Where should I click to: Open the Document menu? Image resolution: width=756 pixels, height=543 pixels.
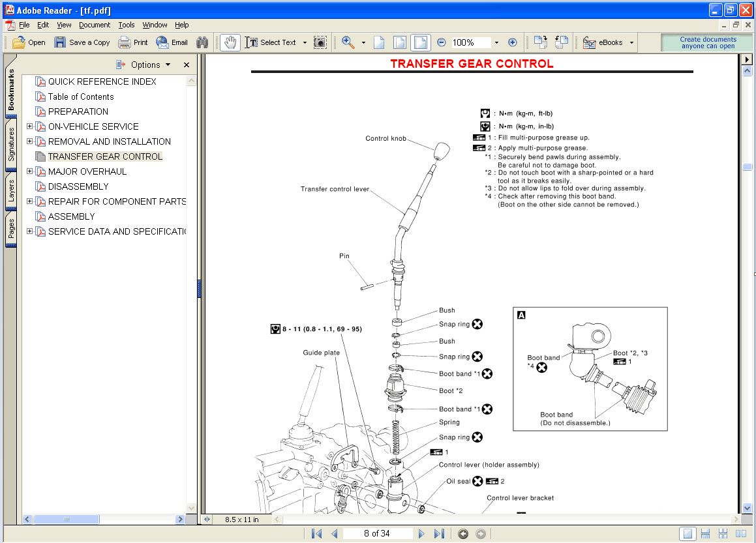pos(95,25)
